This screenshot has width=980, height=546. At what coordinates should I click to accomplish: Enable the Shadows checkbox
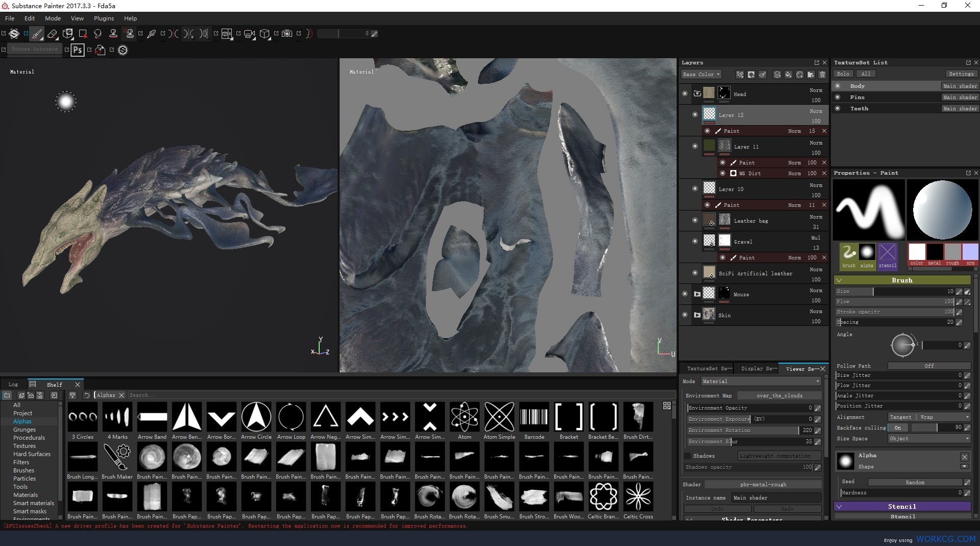click(687, 456)
